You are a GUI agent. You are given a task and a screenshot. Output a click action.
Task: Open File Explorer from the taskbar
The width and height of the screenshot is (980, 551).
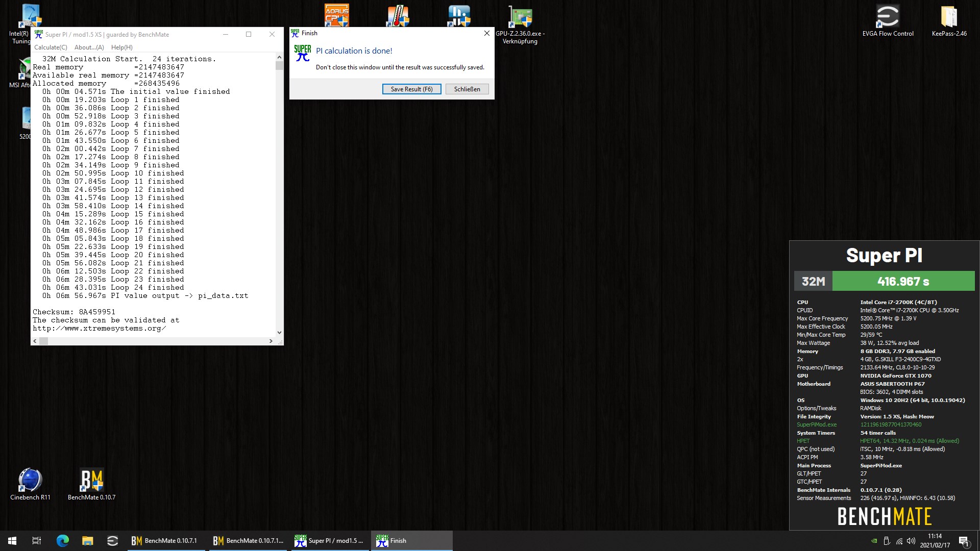[88, 541]
